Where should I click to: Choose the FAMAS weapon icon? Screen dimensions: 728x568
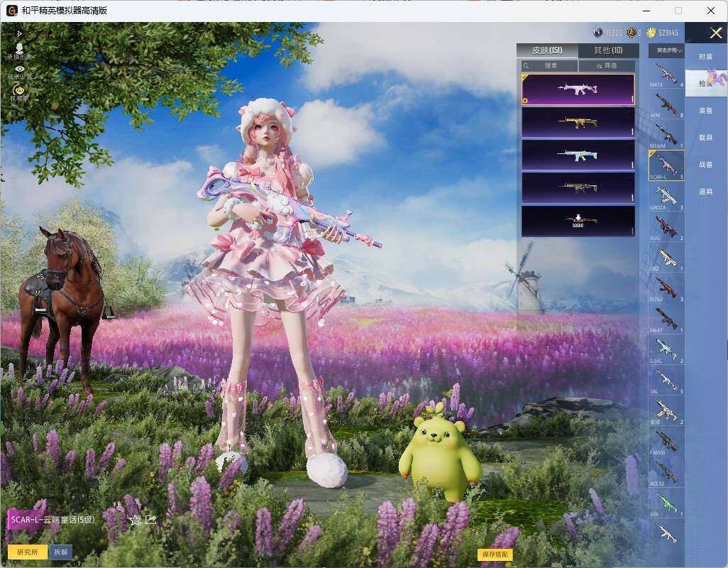(666, 442)
